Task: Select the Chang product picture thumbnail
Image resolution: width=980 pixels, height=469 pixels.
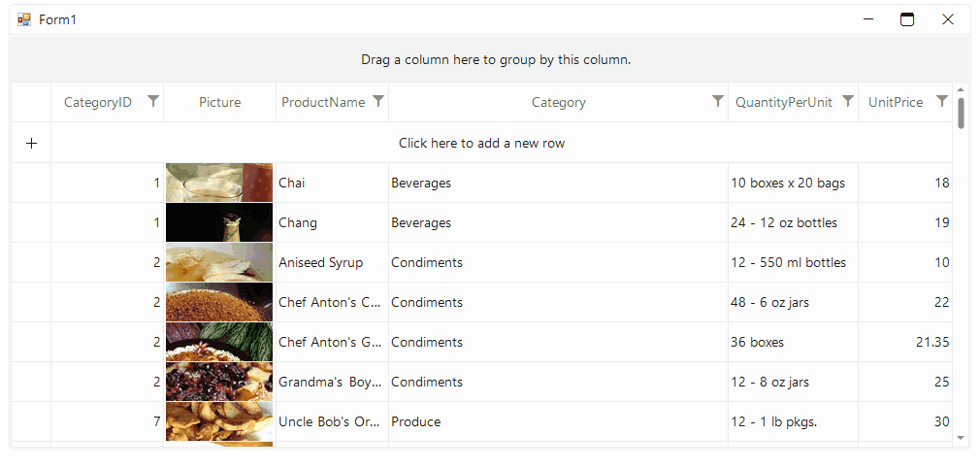Action: pos(219,222)
